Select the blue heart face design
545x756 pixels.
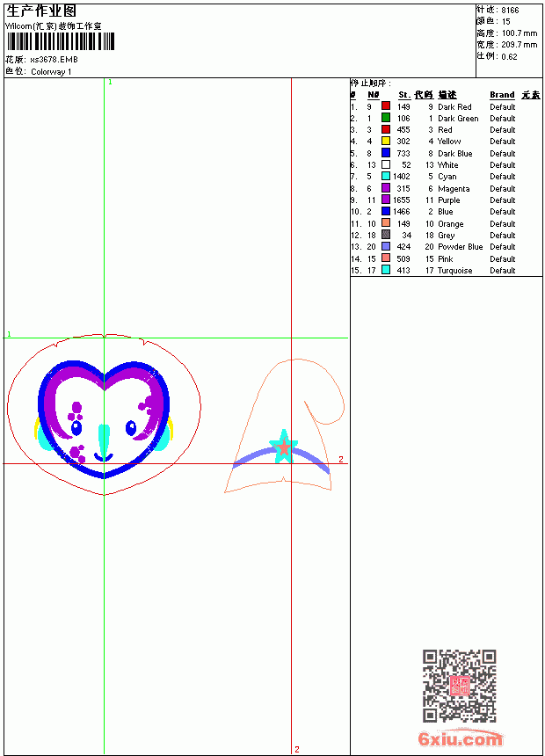click(105, 418)
